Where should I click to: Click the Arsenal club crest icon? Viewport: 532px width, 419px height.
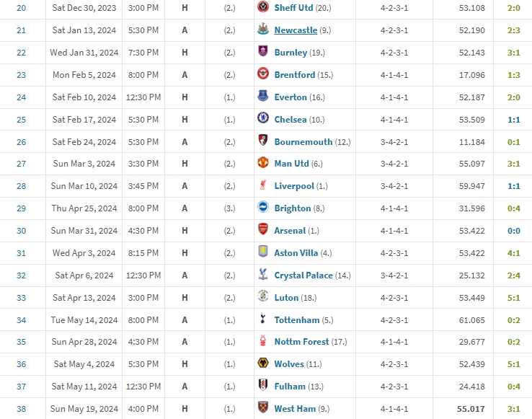(x=262, y=230)
